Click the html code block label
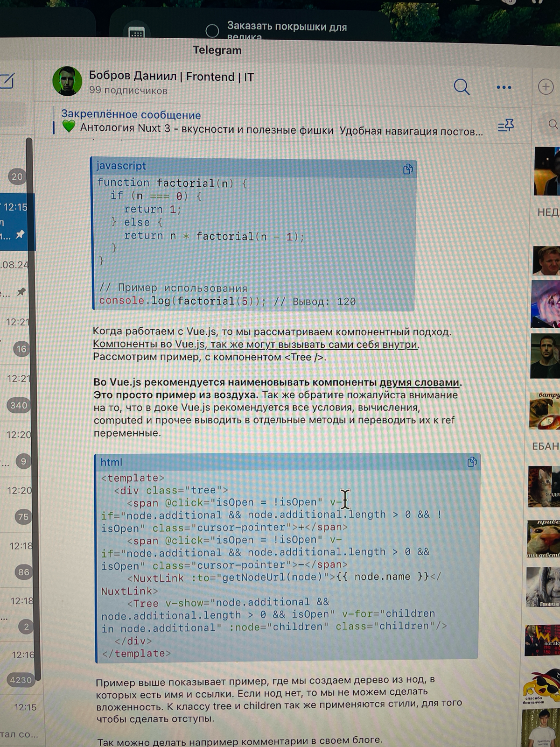The height and width of the screenshot is (747, 560). [x=111, y=462]
